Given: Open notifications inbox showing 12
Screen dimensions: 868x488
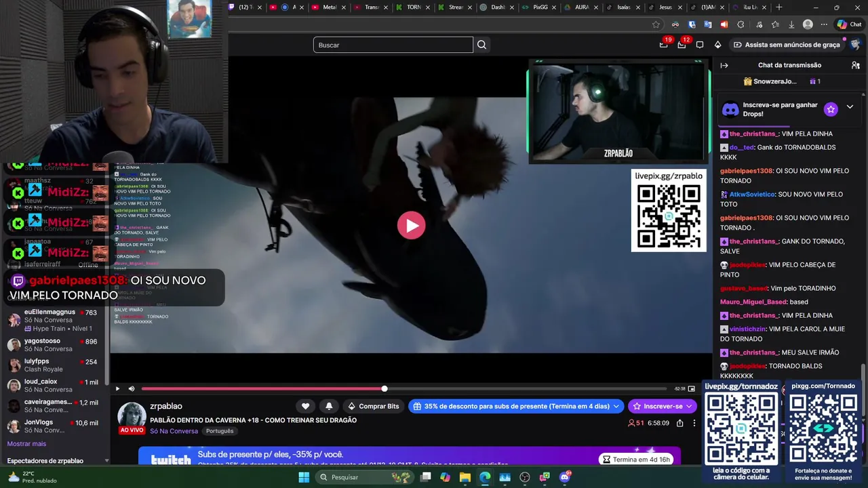Looking at the screenshot, I should 682,45.
